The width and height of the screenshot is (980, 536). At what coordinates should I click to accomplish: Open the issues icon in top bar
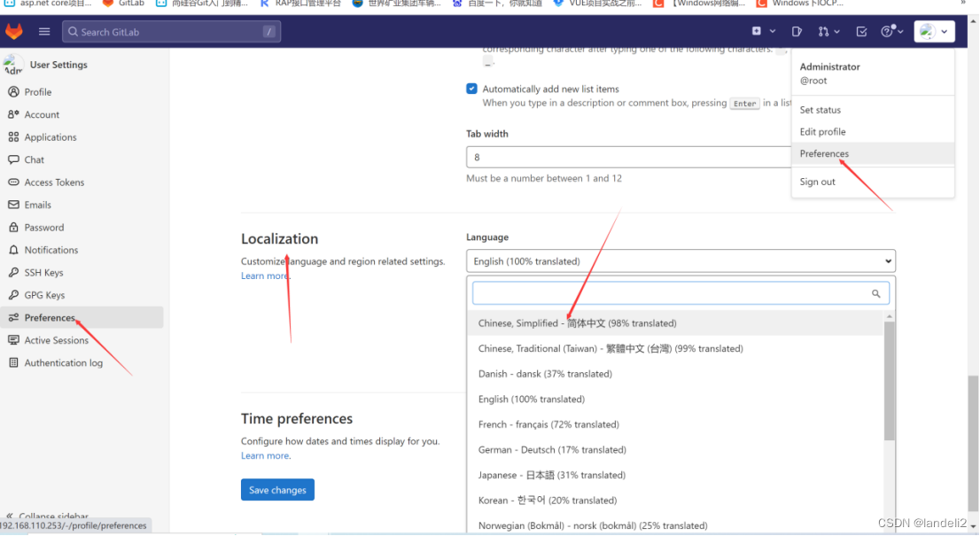click(x=797, y=32)
